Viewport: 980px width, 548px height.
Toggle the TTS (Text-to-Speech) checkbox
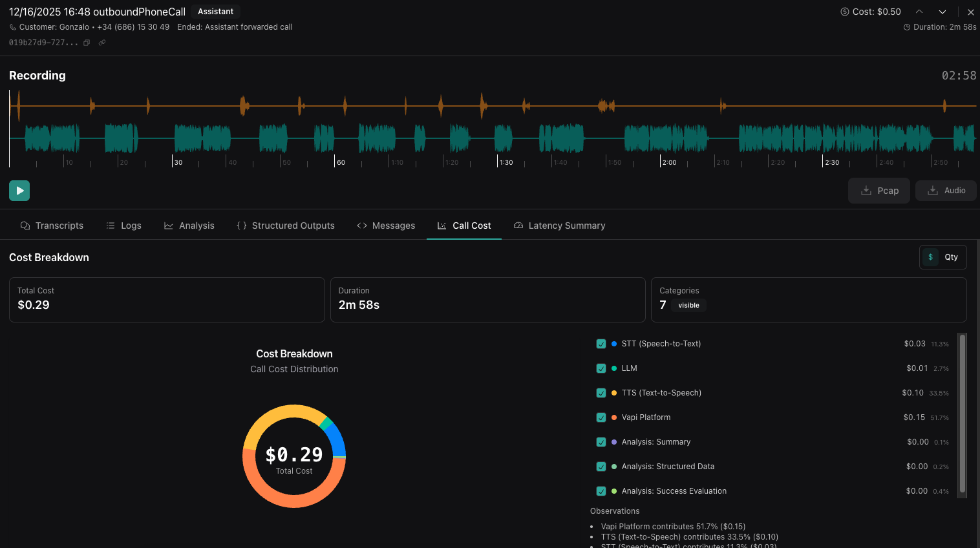(601, 393)
